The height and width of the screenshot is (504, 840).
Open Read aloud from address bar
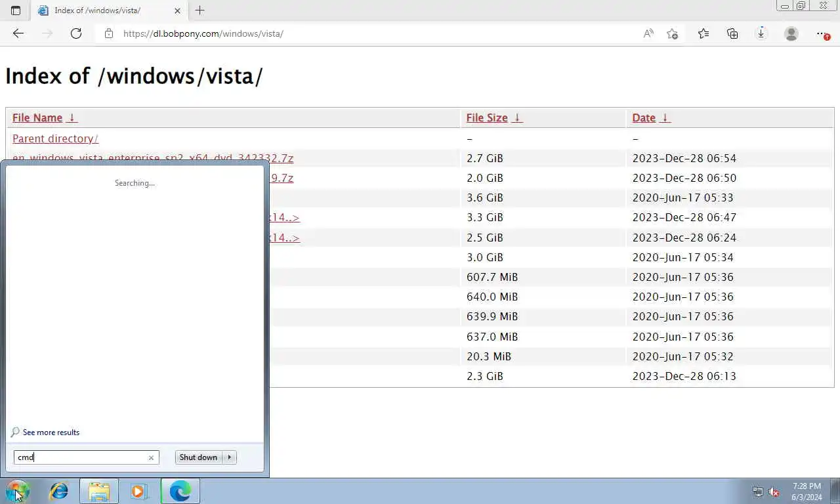648,33
